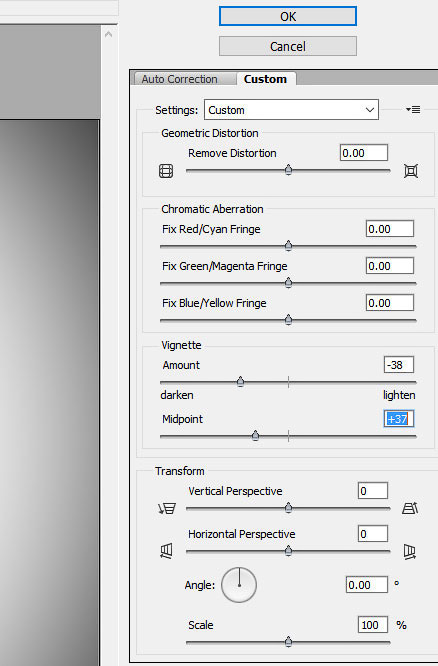Viewport: 438px width, 666px height.
Task: Click the Midpoint value field
Action: pos(399,419)
